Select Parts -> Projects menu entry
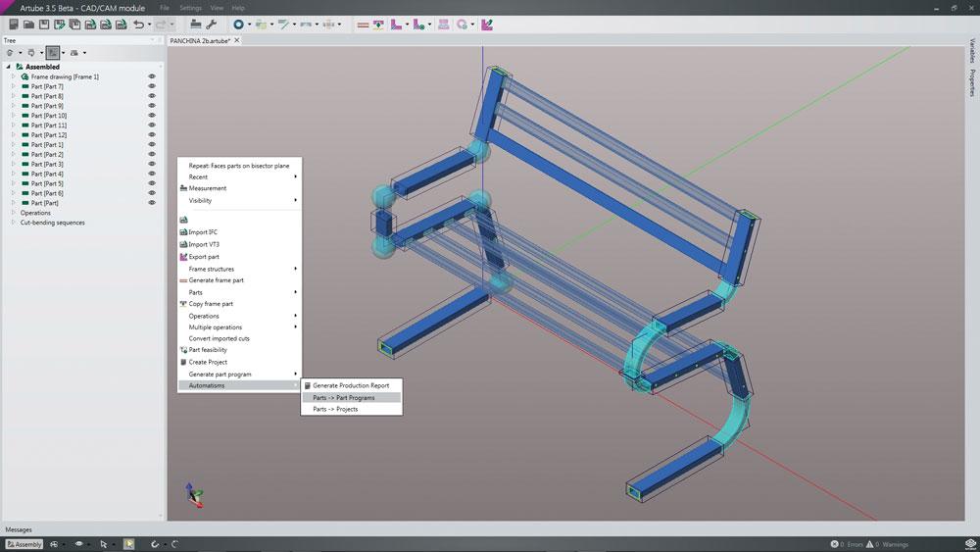The height and width of the screenshot is (552, 980). click(351, 409)
